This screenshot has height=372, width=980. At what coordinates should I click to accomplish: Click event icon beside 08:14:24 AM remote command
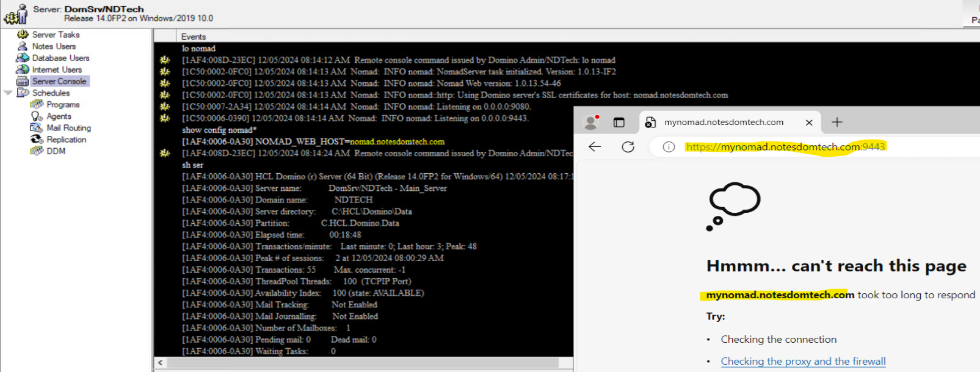click(165, 153)
